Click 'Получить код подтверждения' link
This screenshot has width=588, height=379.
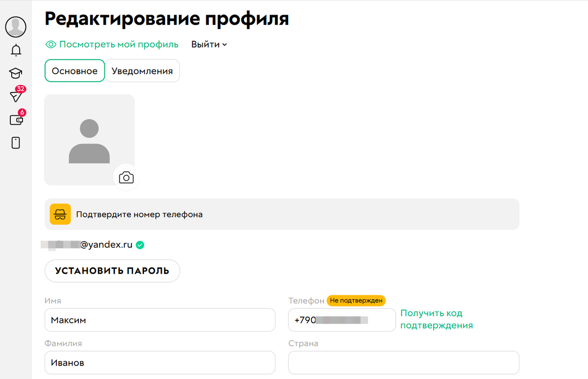436,319
